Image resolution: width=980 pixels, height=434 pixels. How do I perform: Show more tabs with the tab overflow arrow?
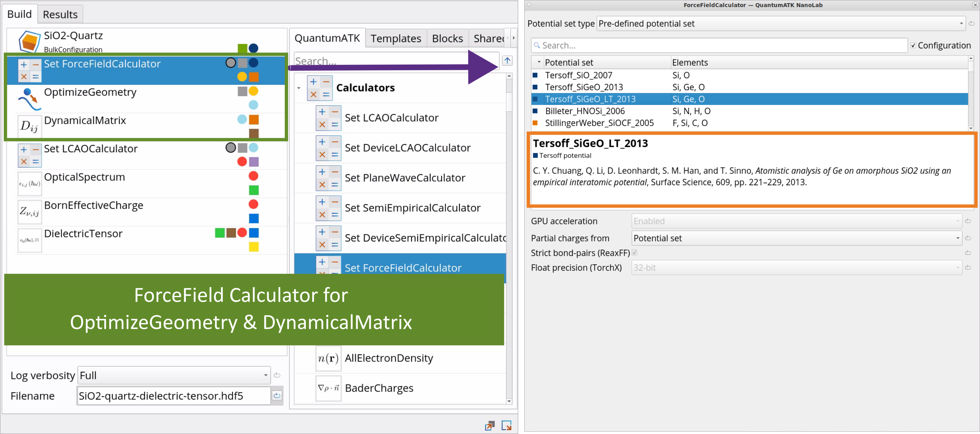coord(514,38)
